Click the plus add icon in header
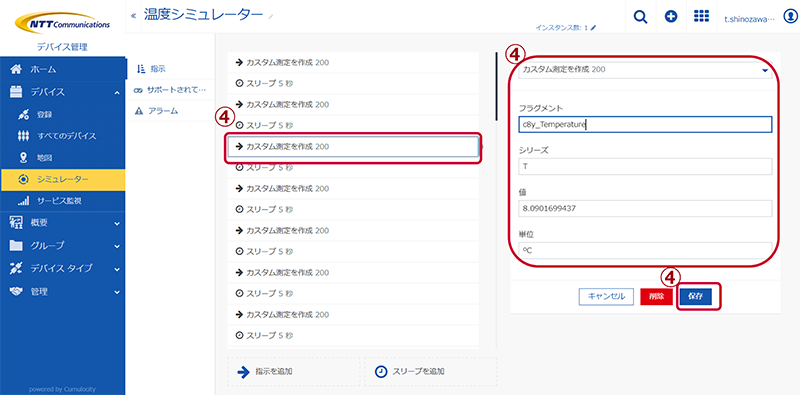 [671, 16]
